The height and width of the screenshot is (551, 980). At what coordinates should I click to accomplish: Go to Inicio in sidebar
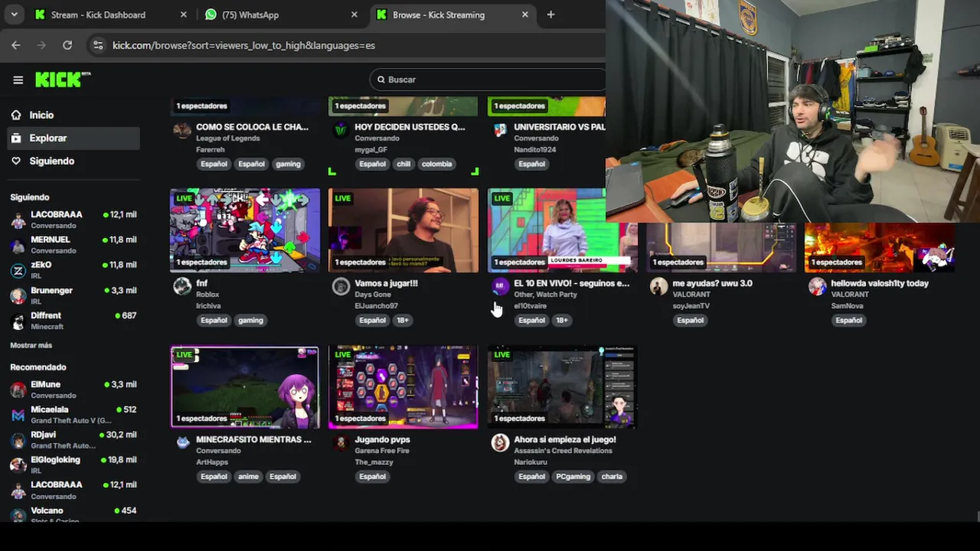tap(73, 115)
